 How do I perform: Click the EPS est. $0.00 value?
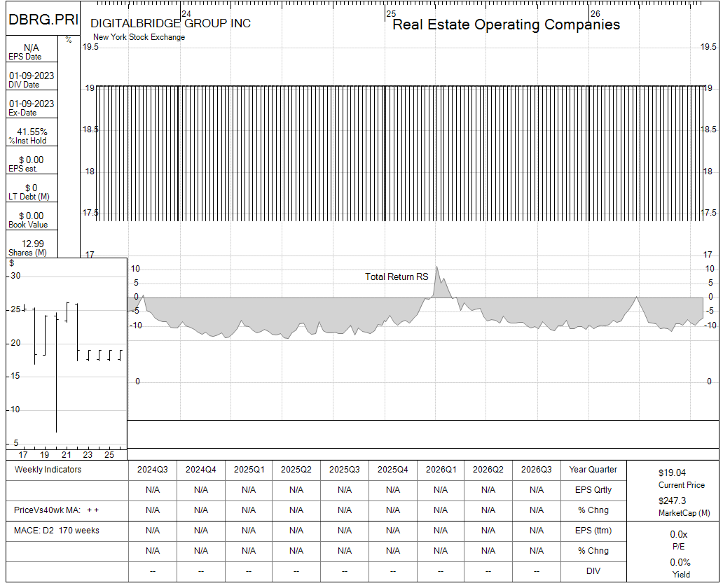32,160
